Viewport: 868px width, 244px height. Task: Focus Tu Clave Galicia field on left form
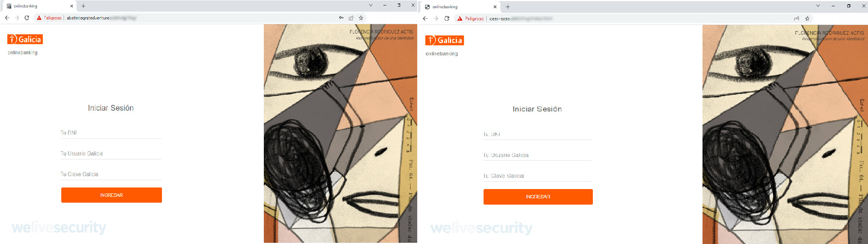click(x=111, y=174)
